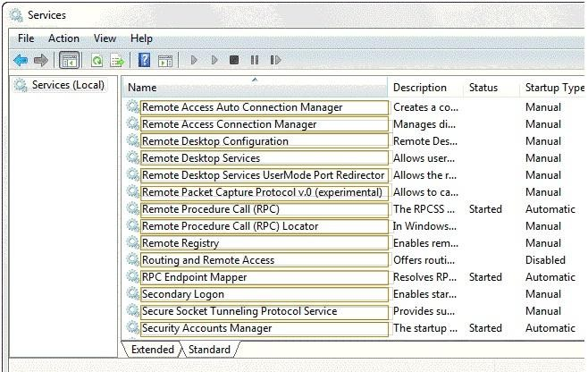Click gear icon beside Remote Registry
588x372 pixels.
pos(132,243)
